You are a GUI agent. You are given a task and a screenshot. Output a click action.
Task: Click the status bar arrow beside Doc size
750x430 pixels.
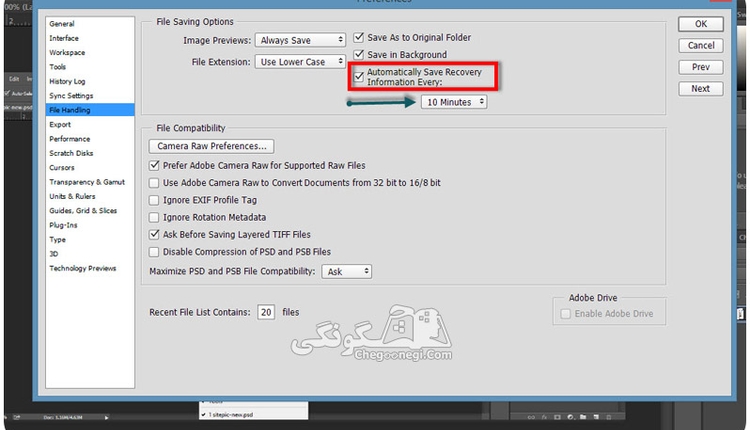point(106,418)
